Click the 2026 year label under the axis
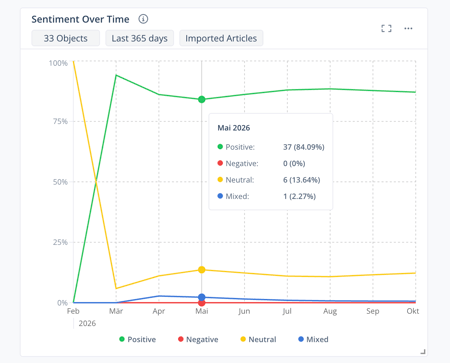The image size is (450, 363). coord(87,323)
